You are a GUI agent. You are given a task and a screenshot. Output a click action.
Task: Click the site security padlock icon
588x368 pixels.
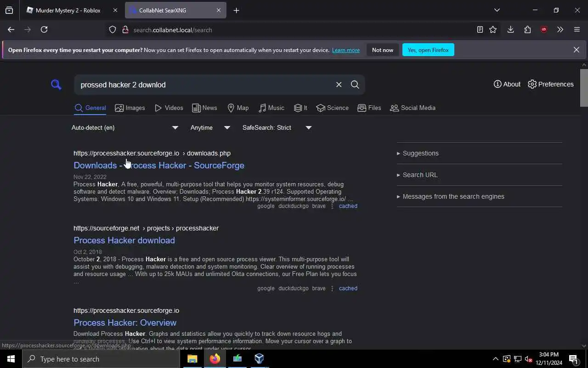tap(125, 29)
